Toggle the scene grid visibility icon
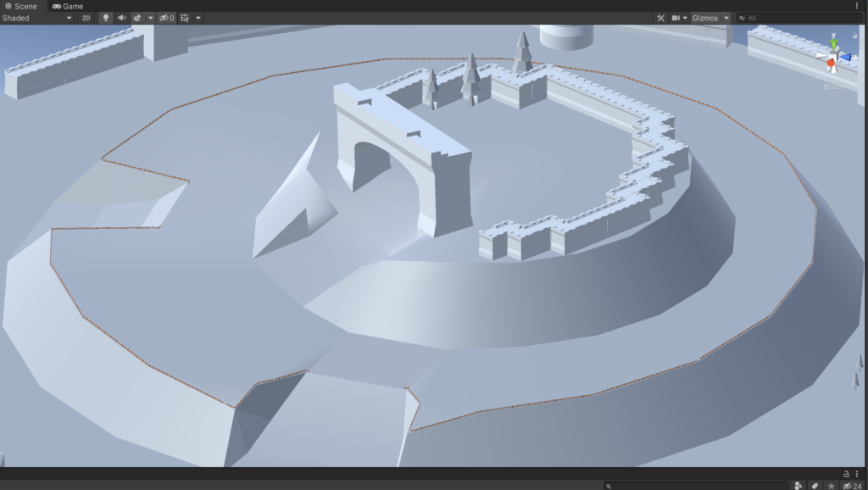868x490 pixels. pos(185,18)
